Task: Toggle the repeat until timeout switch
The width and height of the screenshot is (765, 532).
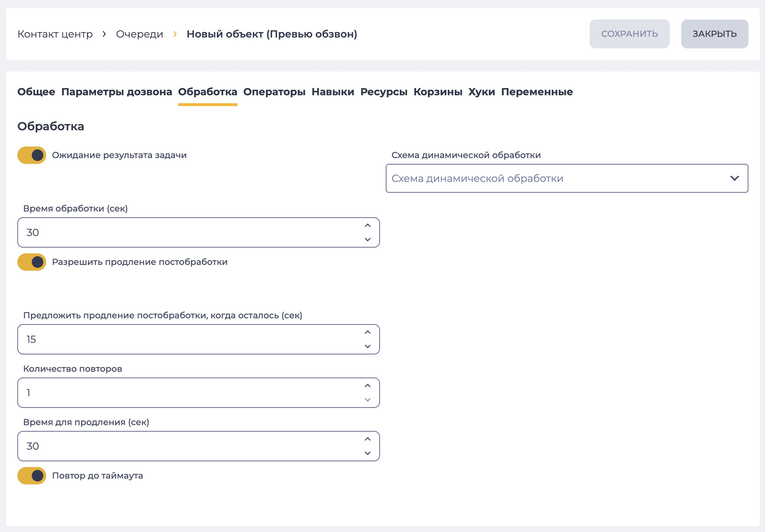Action: 32,476
